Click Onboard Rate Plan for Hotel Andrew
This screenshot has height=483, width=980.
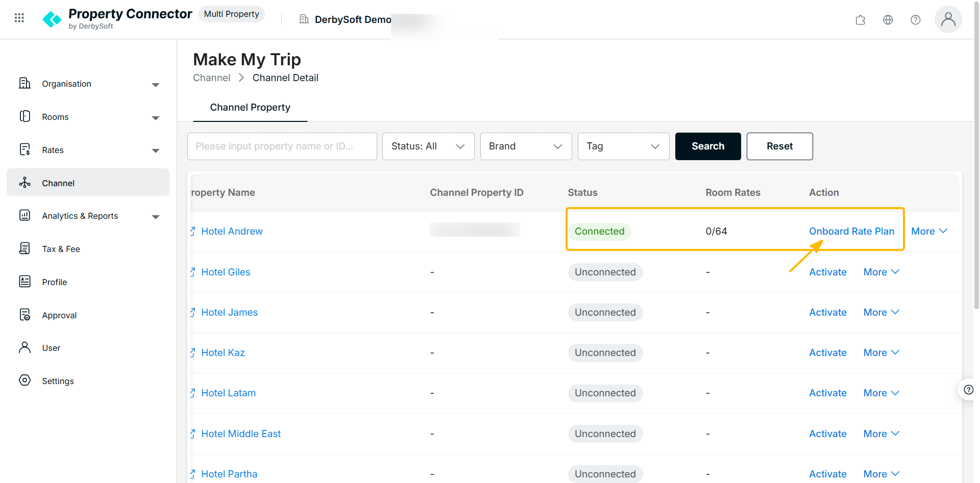[x=852, y=231]
